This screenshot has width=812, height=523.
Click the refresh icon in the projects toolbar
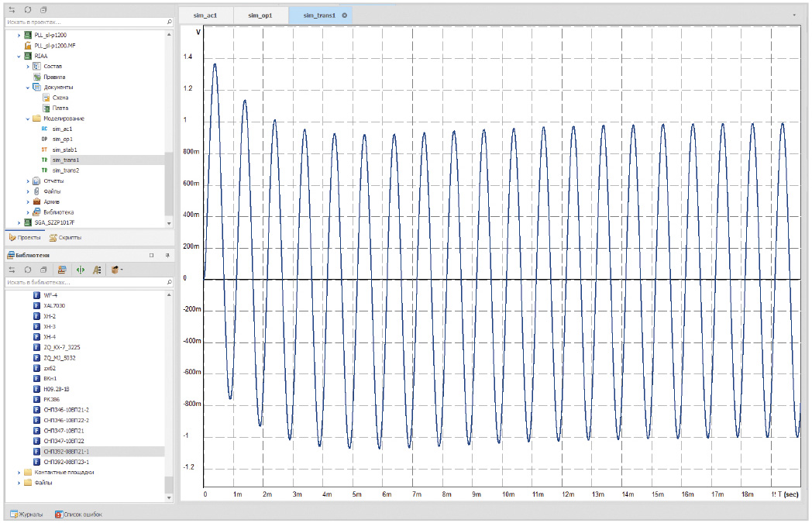(27, 10)
